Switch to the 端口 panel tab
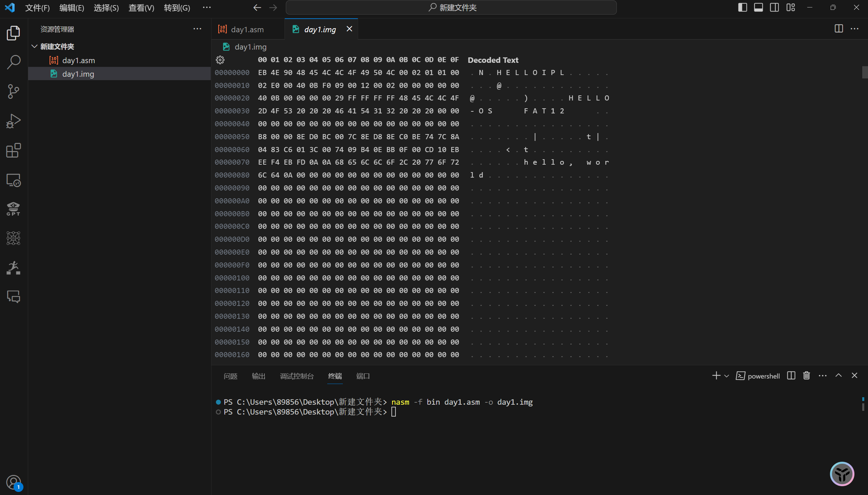The width and height of the screenshot is (868, 495). click(363, 376)
